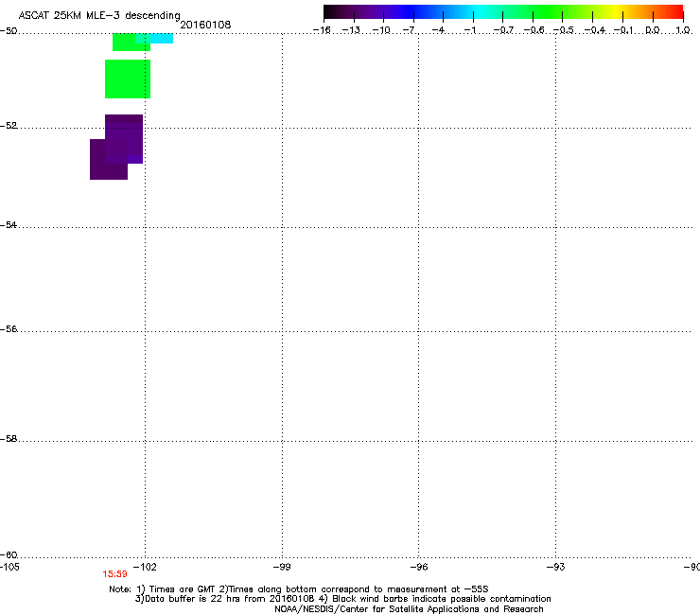
Task: Select the date text '20160108' near the title
Action: (205, 25)
